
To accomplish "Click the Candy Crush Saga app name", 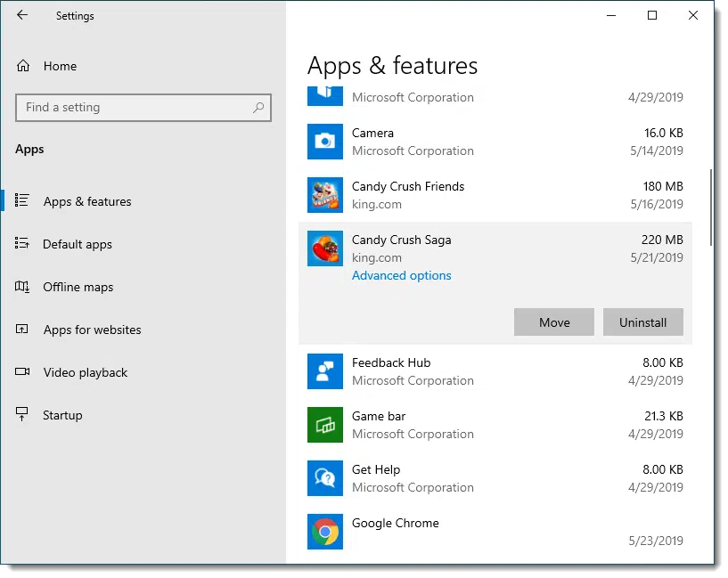I will [402, 240].
